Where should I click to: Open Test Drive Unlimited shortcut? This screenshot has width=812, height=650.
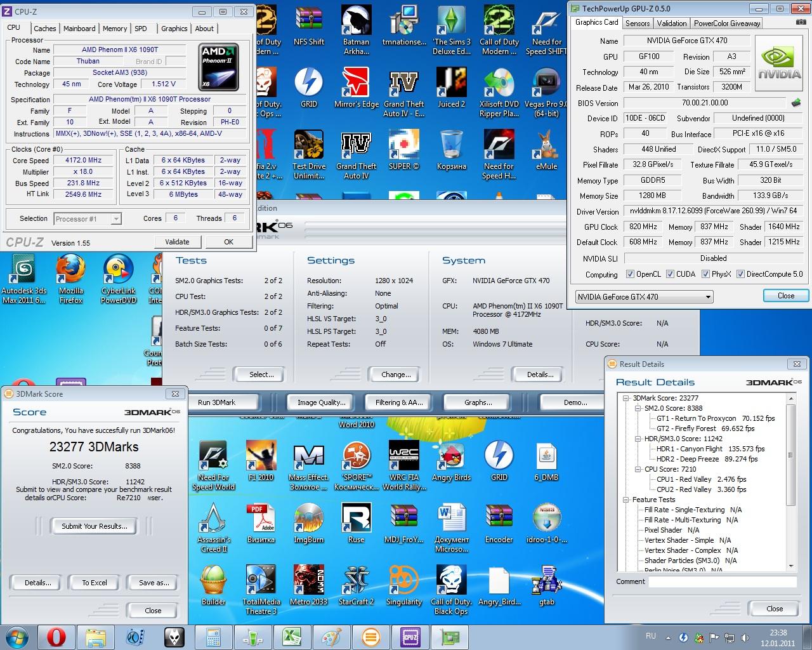[x=309, y=154]
